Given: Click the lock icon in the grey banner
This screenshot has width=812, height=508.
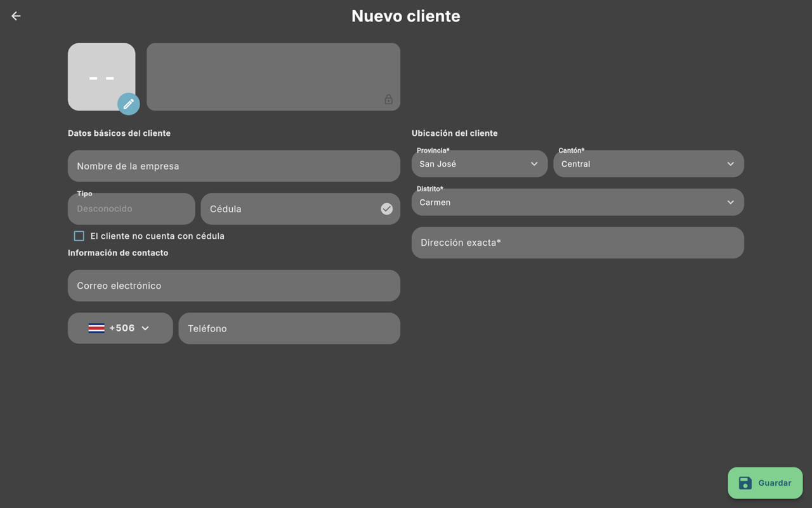Looking at the screenshot, I should pos(388,99).
